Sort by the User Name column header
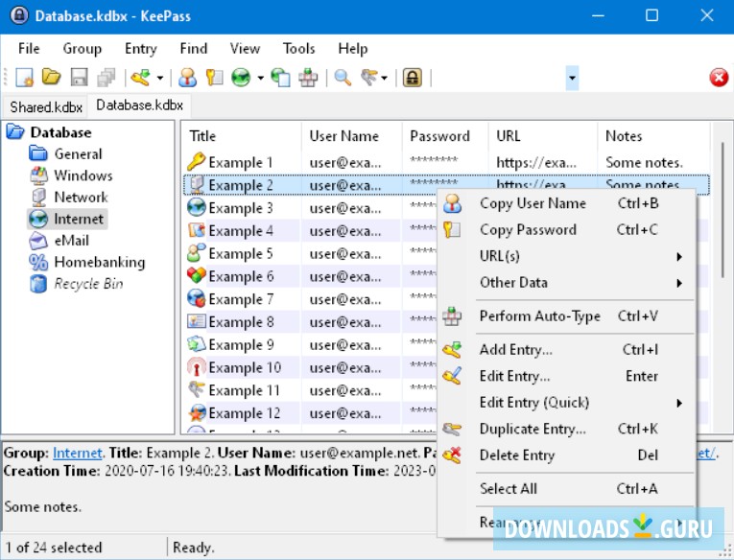 352,136
